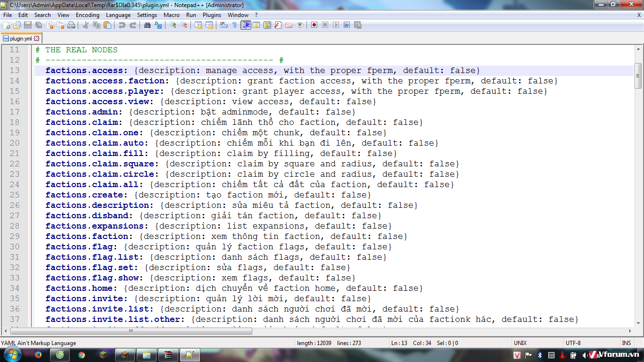Image resolution: width=644 pixels, height=362 pixels.
Task: Open Firefox from the taskbar
Action: click(38, 355)
